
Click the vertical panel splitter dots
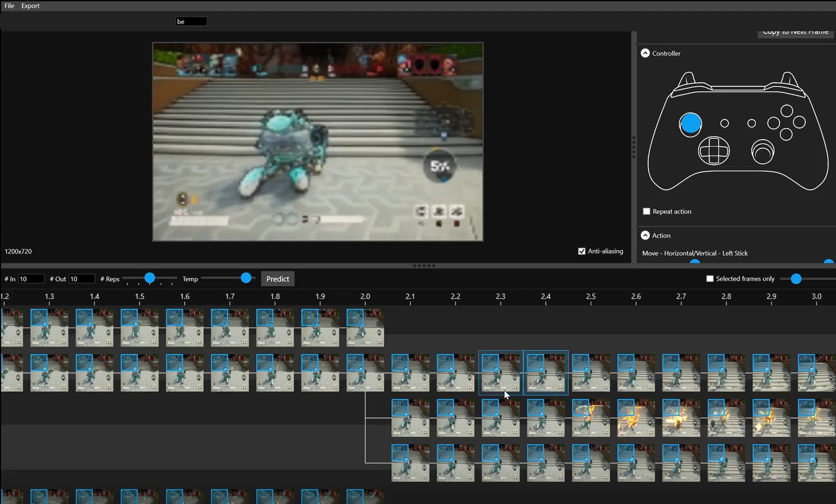634,147
